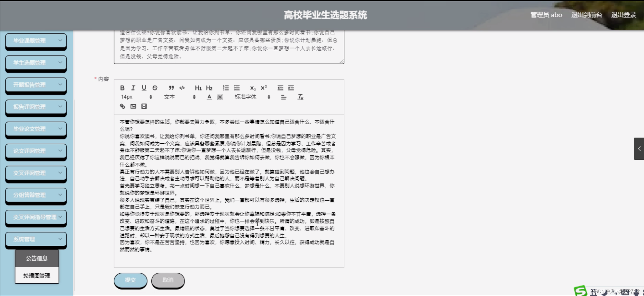Insert a hyperlink with link icon
Screen dimensions: 644x296
[122, 106]
